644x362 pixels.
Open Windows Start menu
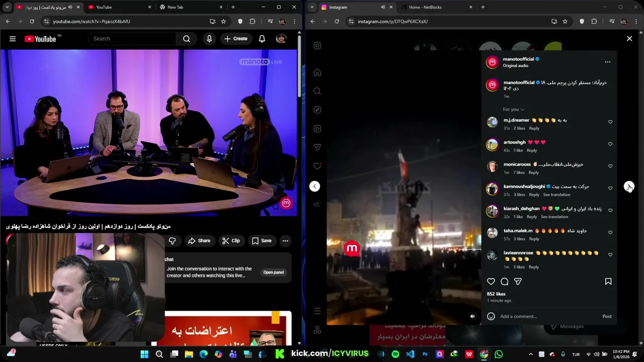point(144,354)
